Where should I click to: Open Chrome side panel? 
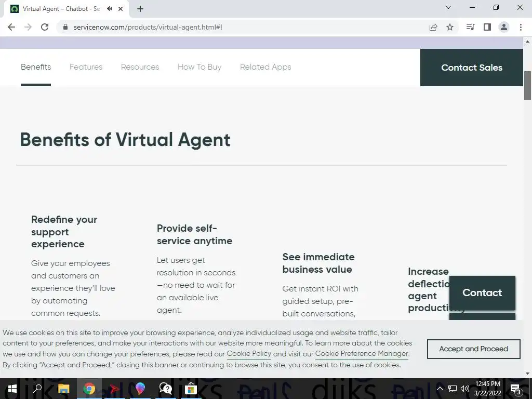point(487,27)
